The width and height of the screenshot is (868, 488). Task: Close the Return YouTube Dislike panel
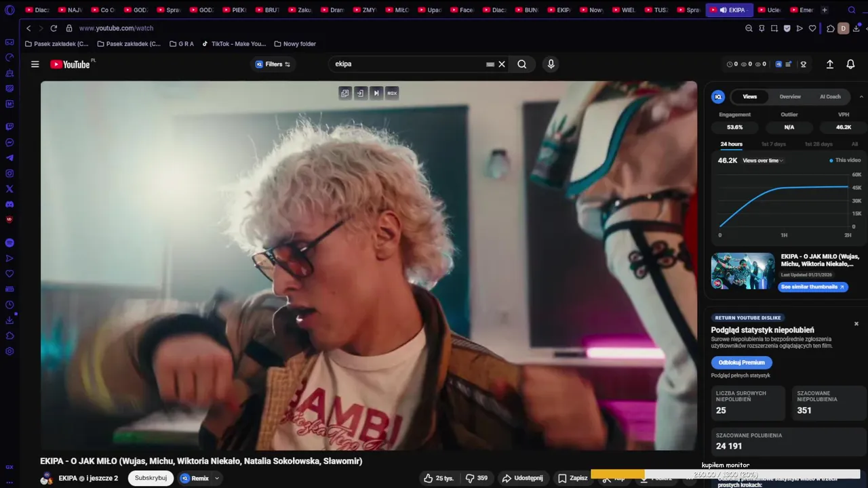click(x=856, y=324)
